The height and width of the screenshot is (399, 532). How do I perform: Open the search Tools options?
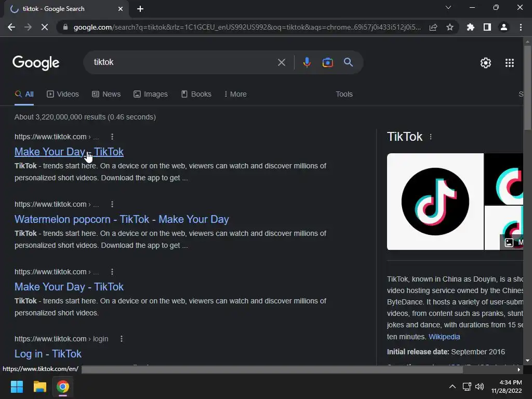click(344, 95)
